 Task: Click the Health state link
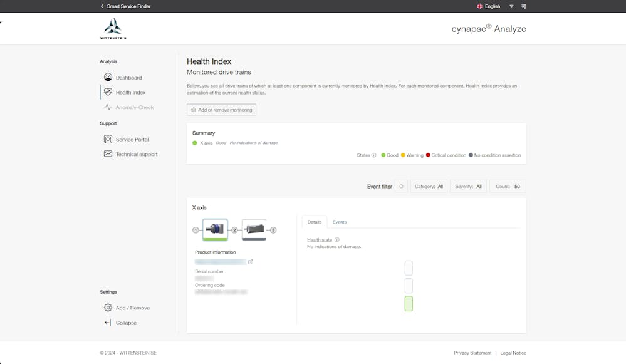(320, 240)
